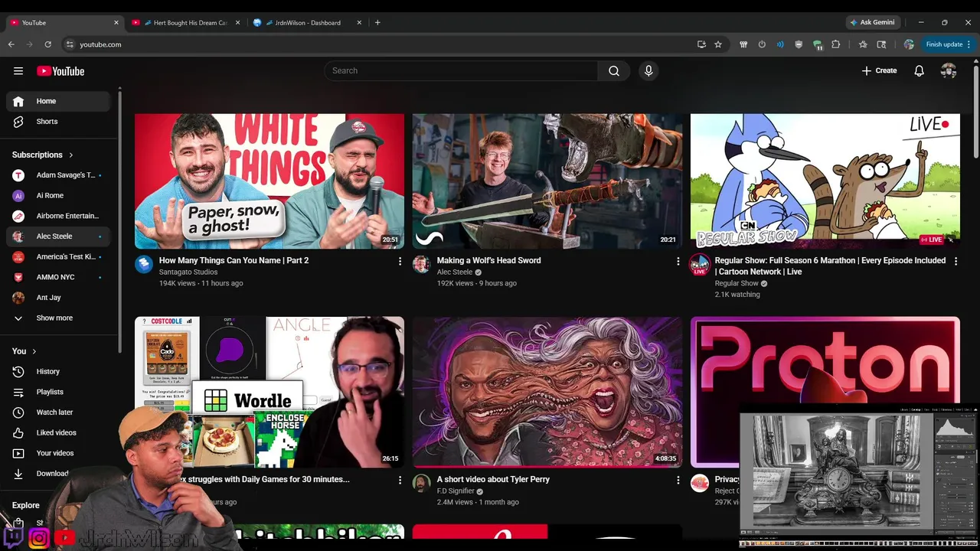Open Liked videos in the sidebar
Screen dimensions: 980x551
pyautogui.click(x=58, y=433)
